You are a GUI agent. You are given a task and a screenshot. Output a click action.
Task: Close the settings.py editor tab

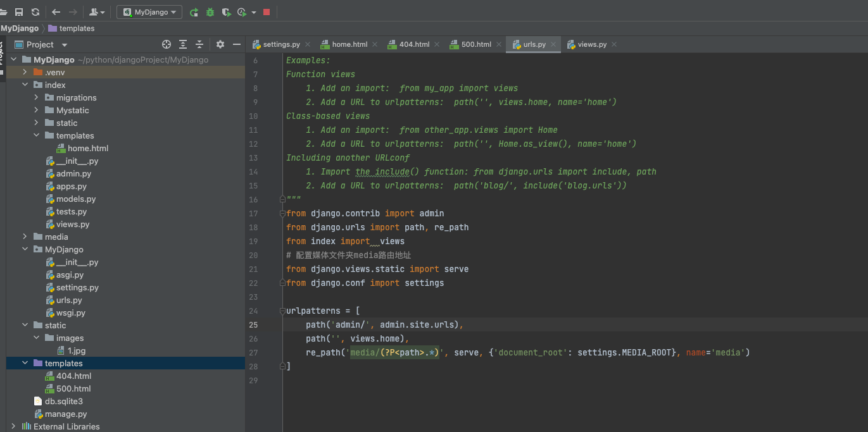click(x=308, y=45)
